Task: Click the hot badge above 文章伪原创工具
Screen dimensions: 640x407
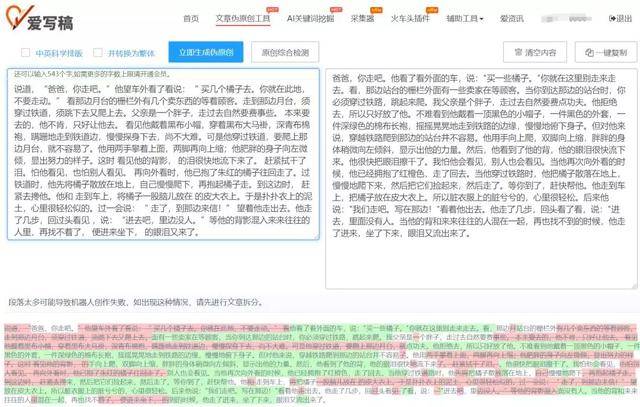Action: pos(272,9)
